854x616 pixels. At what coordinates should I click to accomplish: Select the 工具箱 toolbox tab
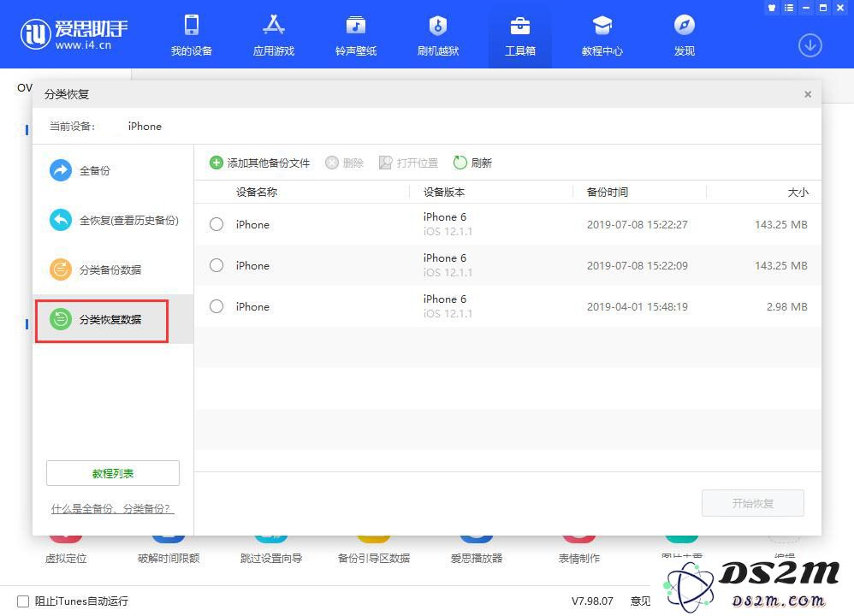[x=520, y=35]
